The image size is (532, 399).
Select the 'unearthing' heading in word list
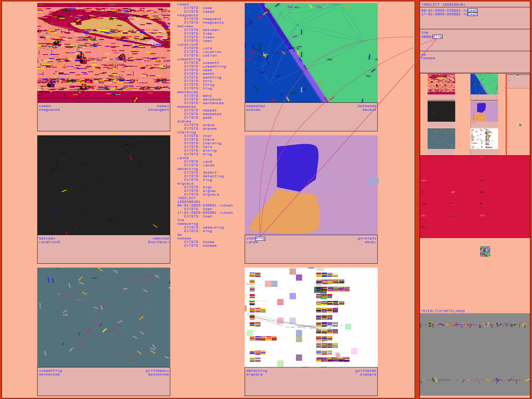tap(189, 59)
